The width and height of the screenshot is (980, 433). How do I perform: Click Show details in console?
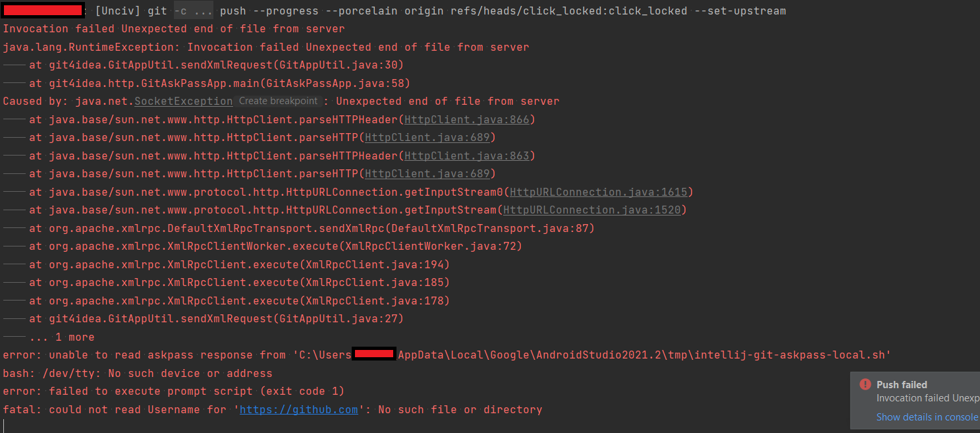(927, 417)
